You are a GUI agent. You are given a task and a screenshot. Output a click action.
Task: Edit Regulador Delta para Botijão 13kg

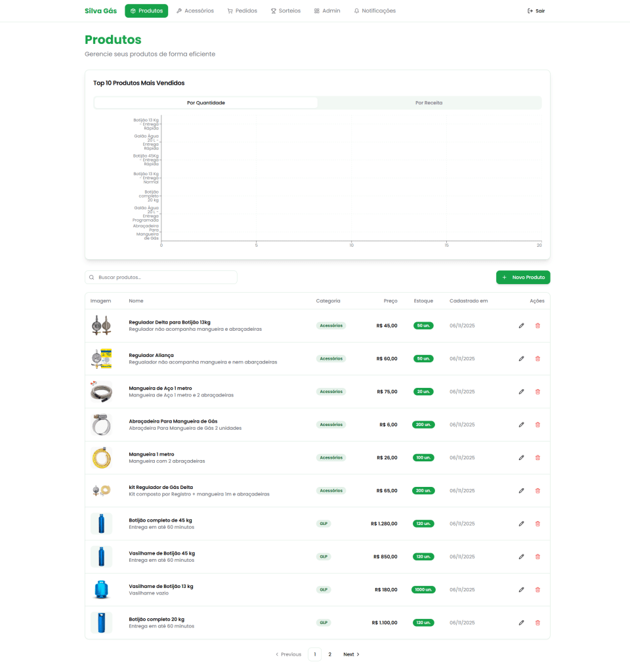coord(521,325)
